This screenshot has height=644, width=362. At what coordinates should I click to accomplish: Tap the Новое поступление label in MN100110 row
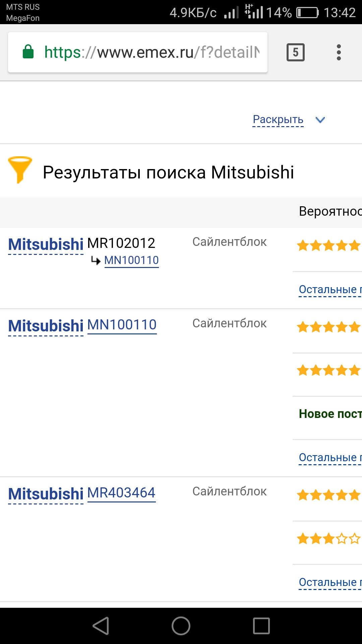pos(330,414)
